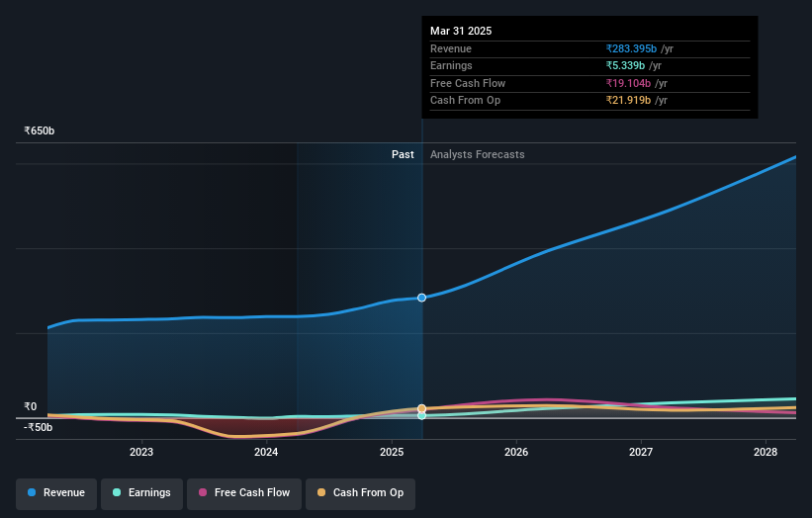Click the ₹5.339b earnings value
Image resolution: width=812 pixels, height=518 pixels.
[626, 65]
